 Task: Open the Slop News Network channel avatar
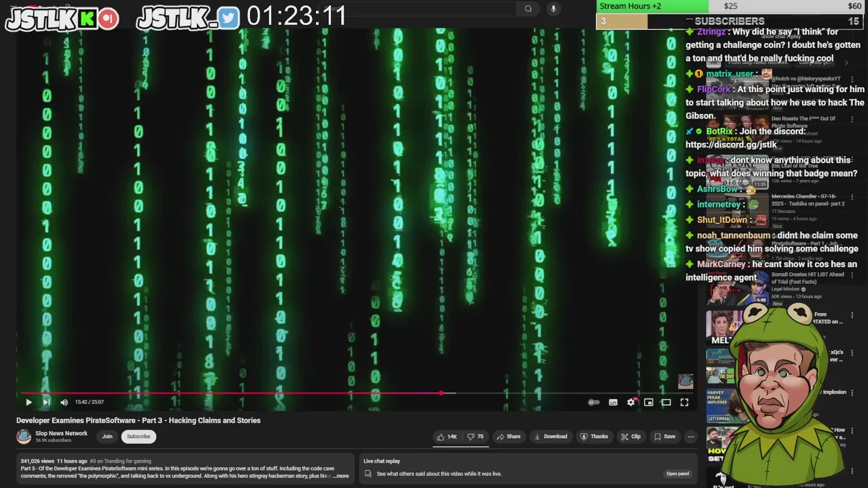tap(24, 436)
